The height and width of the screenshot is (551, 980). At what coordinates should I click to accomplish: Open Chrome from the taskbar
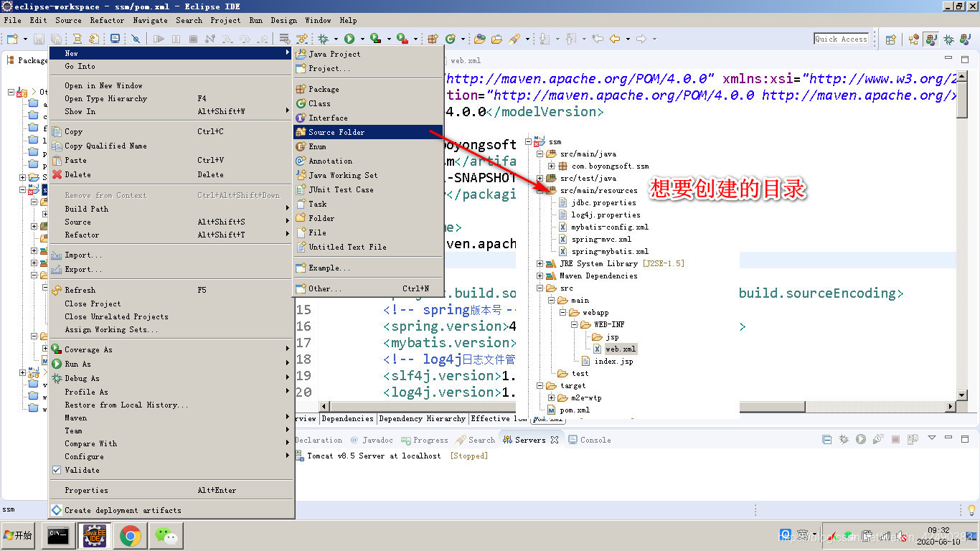point(130,535)
